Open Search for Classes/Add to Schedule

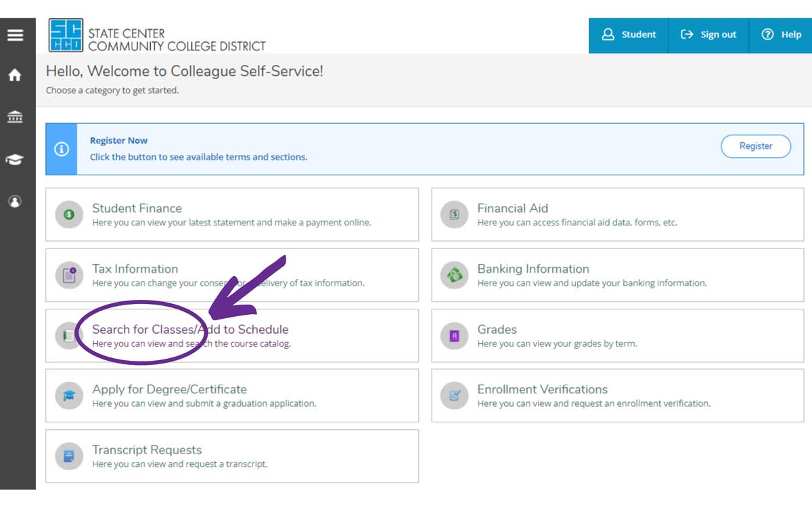click(x=190, y=330)
